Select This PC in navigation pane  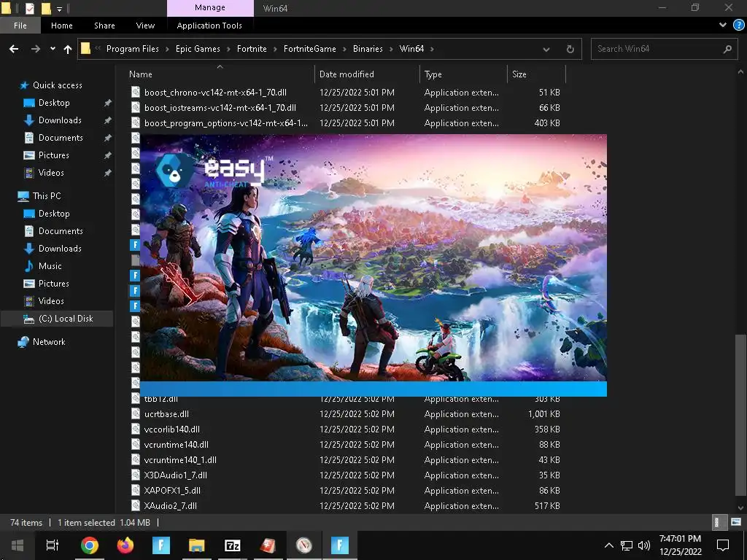click(47, 195)
